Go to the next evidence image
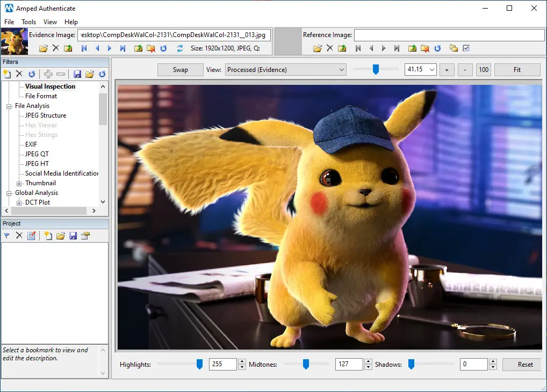 pos(110,48)
